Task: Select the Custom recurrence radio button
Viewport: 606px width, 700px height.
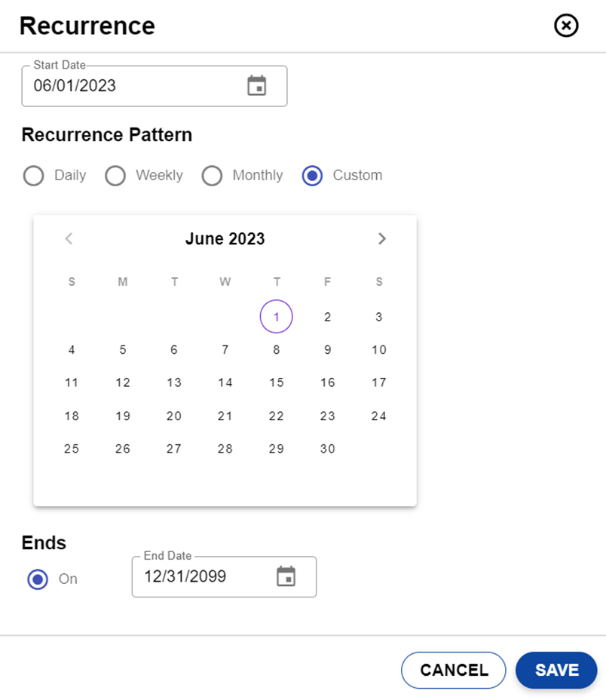Action: click(x=312, y=176)
